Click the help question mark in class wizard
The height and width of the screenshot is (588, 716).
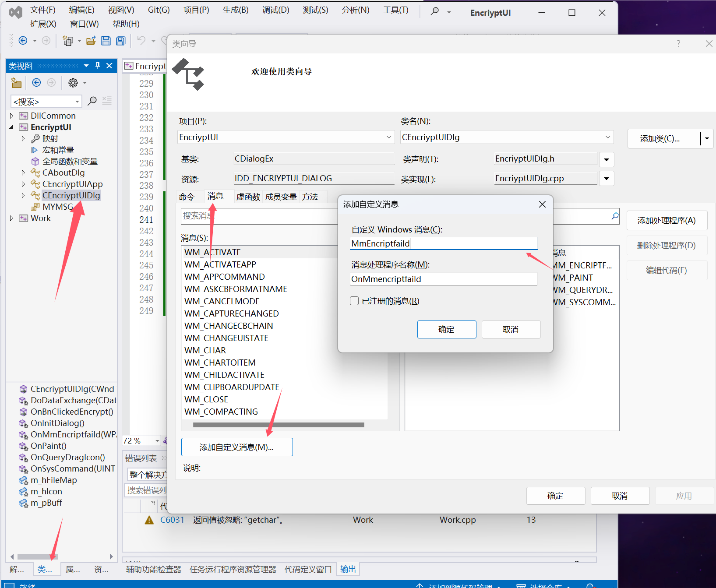click(x=678, y=44)
